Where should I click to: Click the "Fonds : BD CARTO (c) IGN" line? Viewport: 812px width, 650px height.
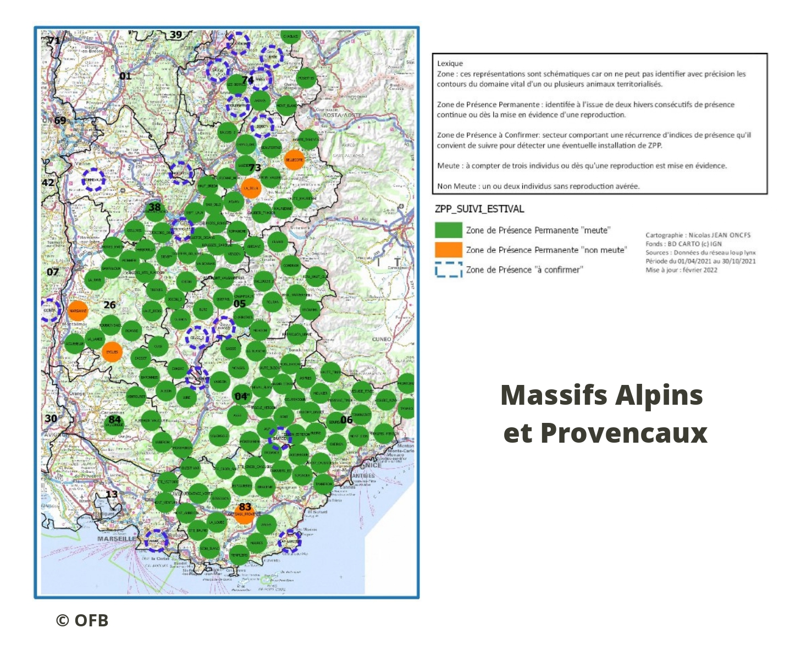tap(683, 244)
